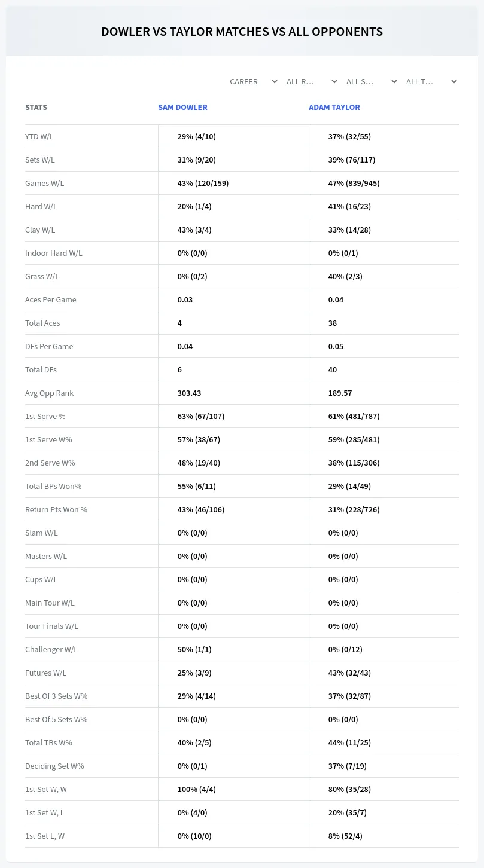Open Sam Dowler player link

coord(182,108)
